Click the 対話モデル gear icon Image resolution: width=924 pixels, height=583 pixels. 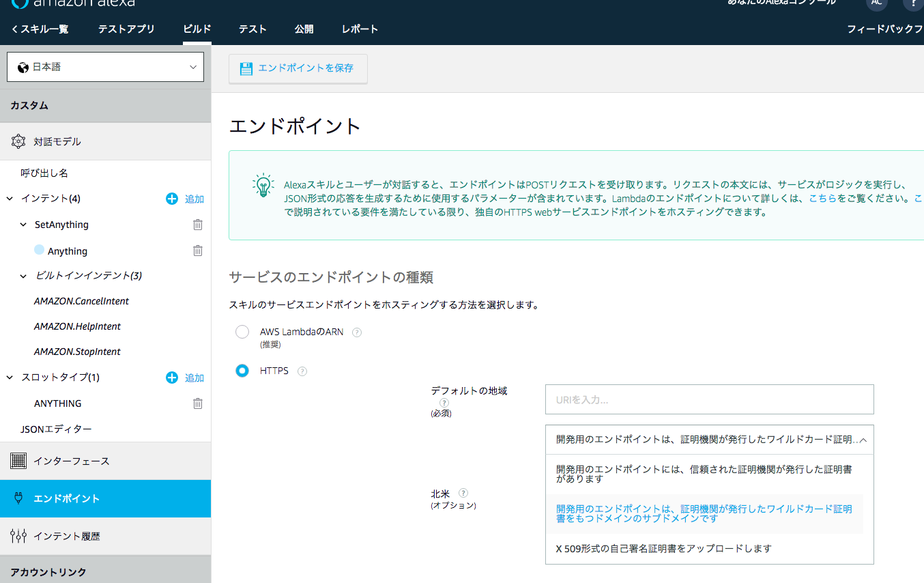point(18,141)
